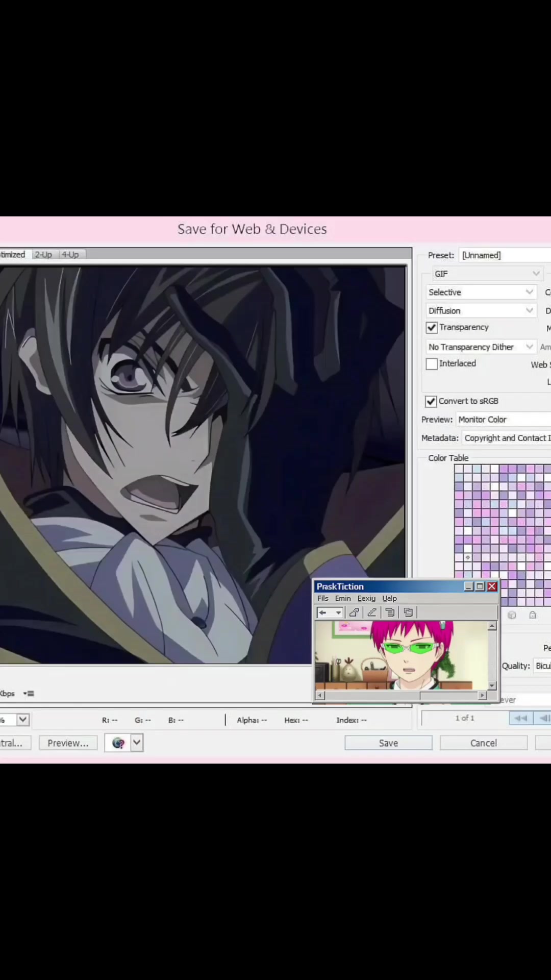This screenshot has height=980, width=551.
Task: Open the No Transparency Dither dropdown
Action: click(x=481, y=347)
